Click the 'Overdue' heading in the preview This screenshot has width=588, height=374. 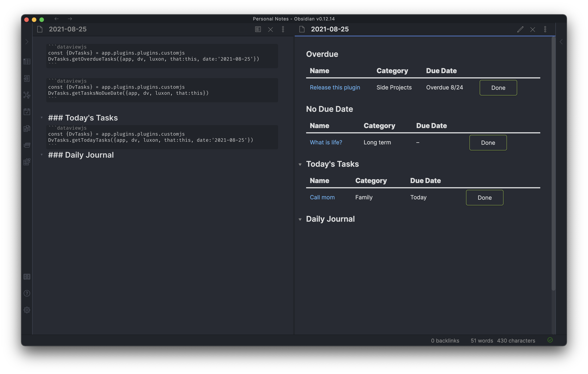click(322, 54)
